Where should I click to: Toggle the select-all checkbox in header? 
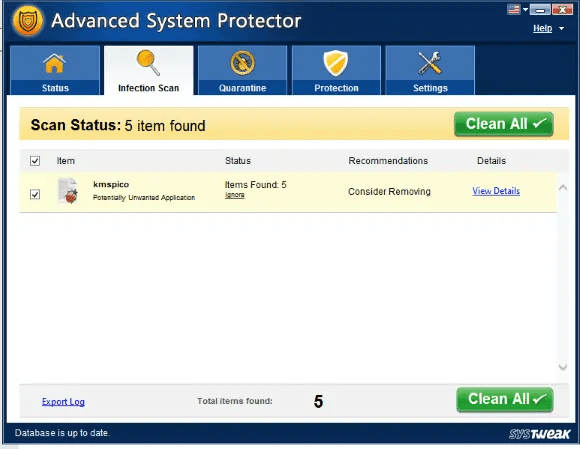[35, 161]
